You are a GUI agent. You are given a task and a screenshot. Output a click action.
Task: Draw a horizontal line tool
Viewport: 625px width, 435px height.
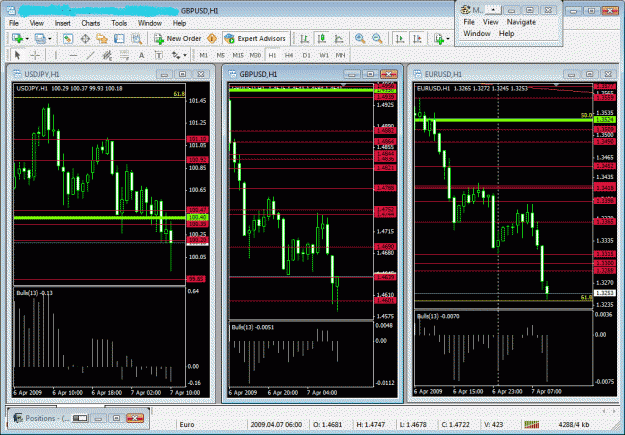pyautogui.click(x=73, y=55)
